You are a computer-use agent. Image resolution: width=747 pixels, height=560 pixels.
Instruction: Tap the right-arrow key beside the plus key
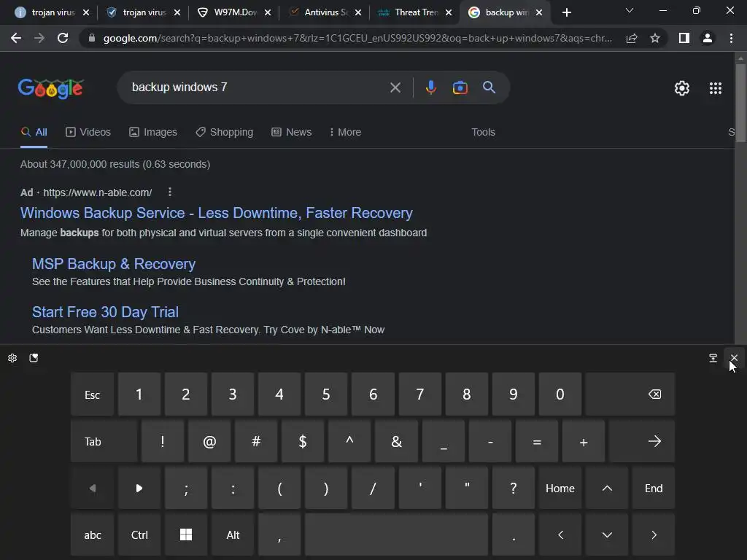tap(642, 441)
